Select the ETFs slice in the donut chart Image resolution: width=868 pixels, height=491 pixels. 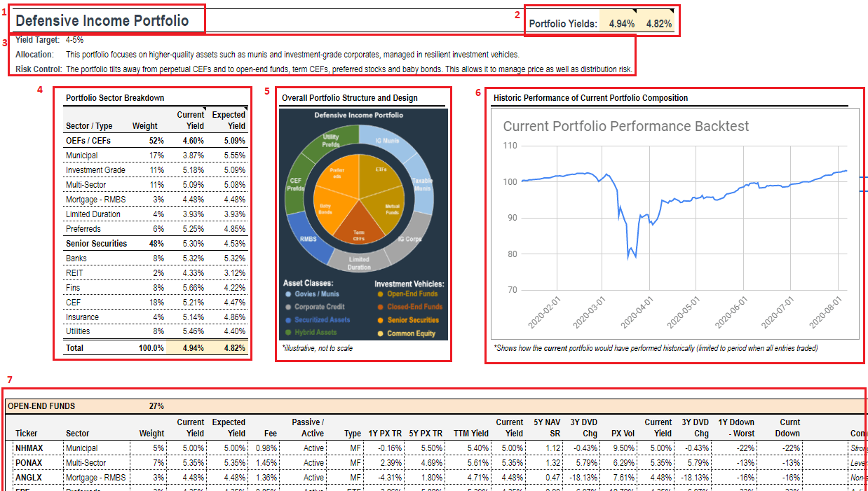click(381, 170)
